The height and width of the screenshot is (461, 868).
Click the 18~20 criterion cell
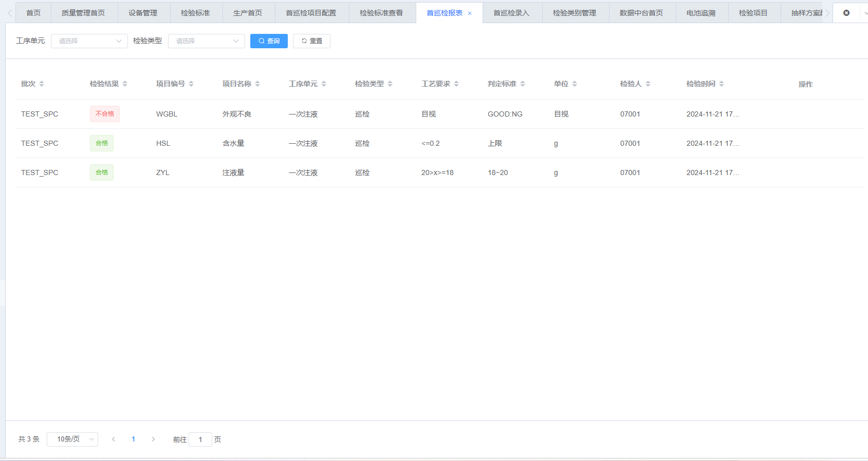click(x=498, y=172)
